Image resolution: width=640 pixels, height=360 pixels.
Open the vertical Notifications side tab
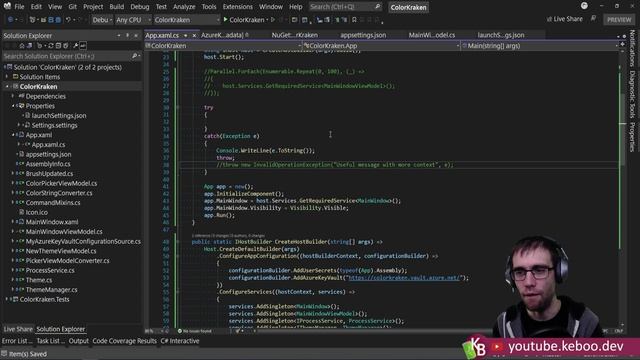632,48
